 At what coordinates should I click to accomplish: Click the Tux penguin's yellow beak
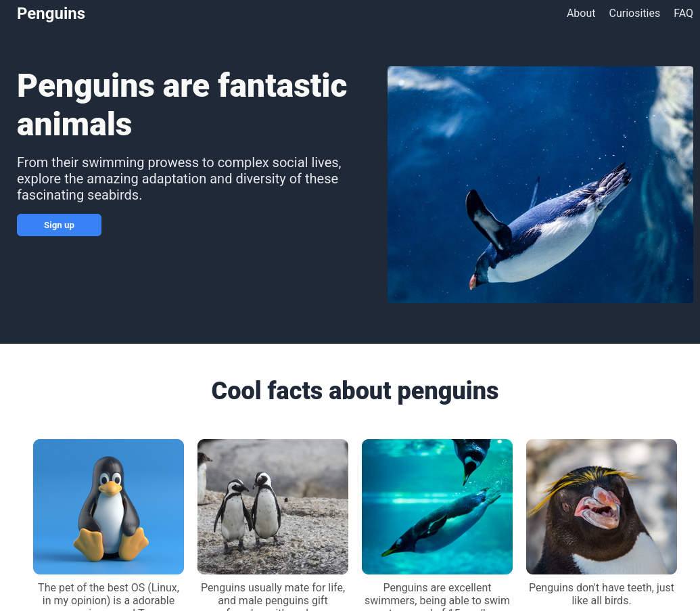click(110, 488)
